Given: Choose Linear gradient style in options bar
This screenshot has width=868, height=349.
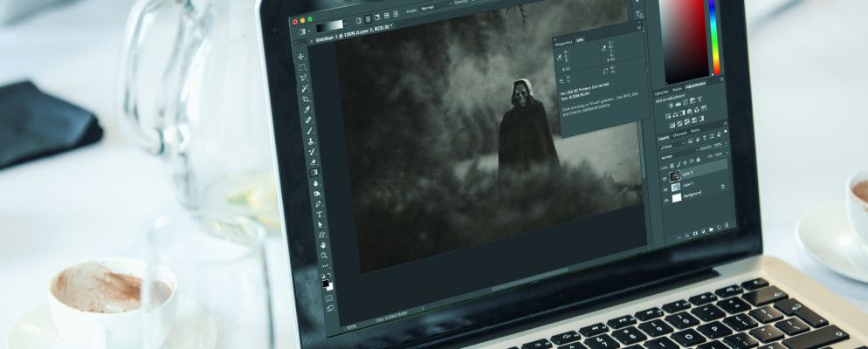Looking at the screenshot, I should point(359,20).
